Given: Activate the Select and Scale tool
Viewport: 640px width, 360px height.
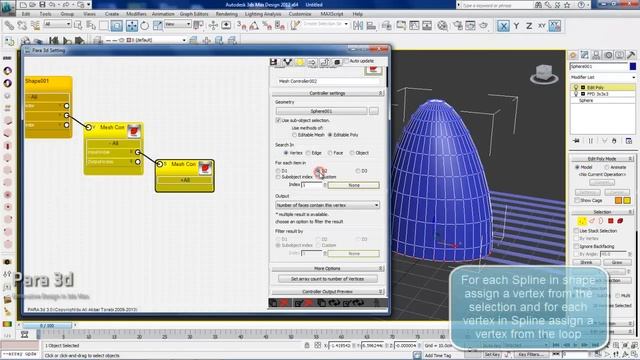Looking at the screenshot, I should 158,26.
